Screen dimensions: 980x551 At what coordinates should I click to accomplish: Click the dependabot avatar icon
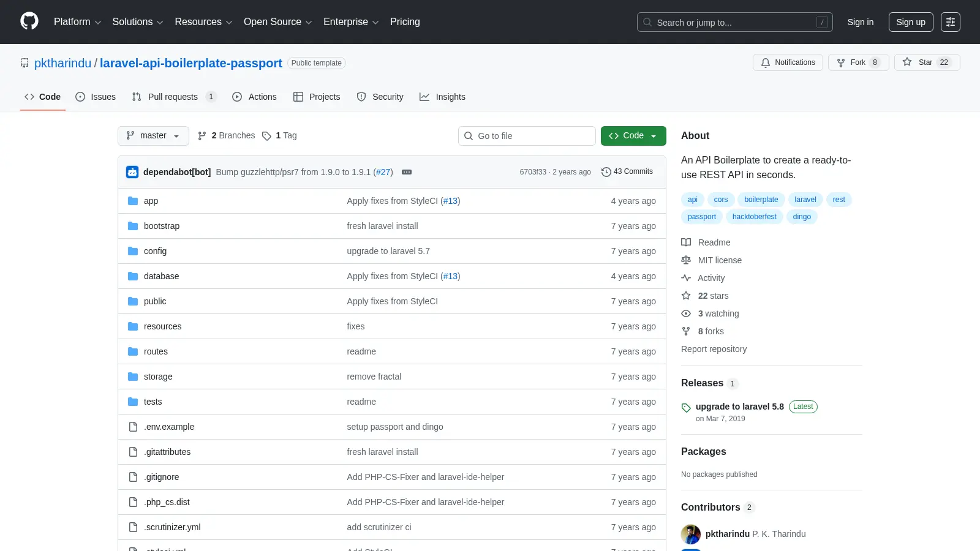point(132,172)
